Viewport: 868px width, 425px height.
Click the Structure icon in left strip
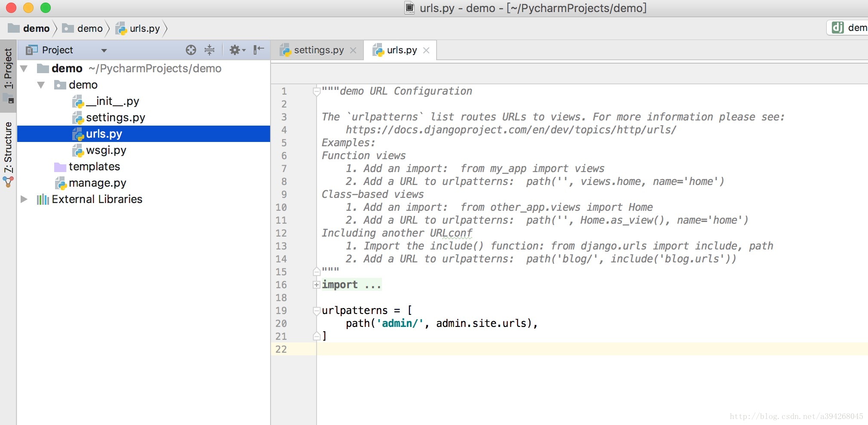click(8, 182)
